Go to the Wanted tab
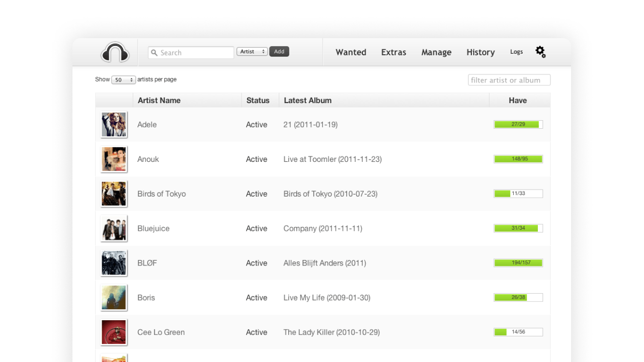 (x=351, y=52)
